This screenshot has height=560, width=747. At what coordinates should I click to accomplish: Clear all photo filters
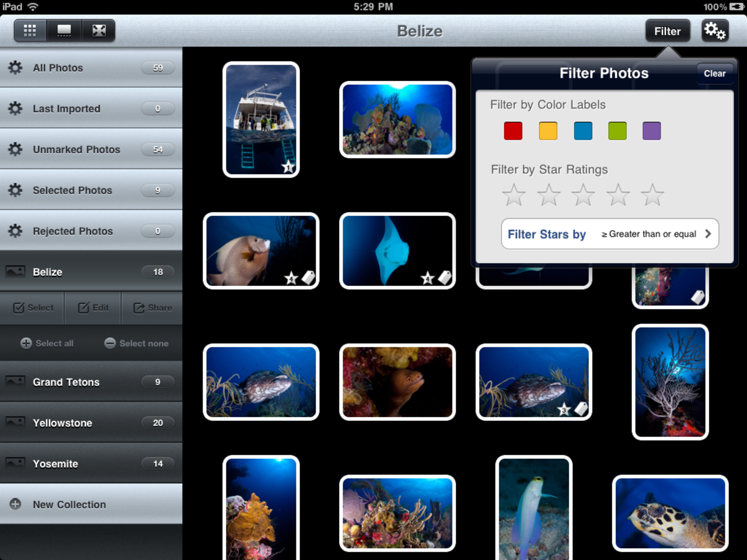pos(714,73)
